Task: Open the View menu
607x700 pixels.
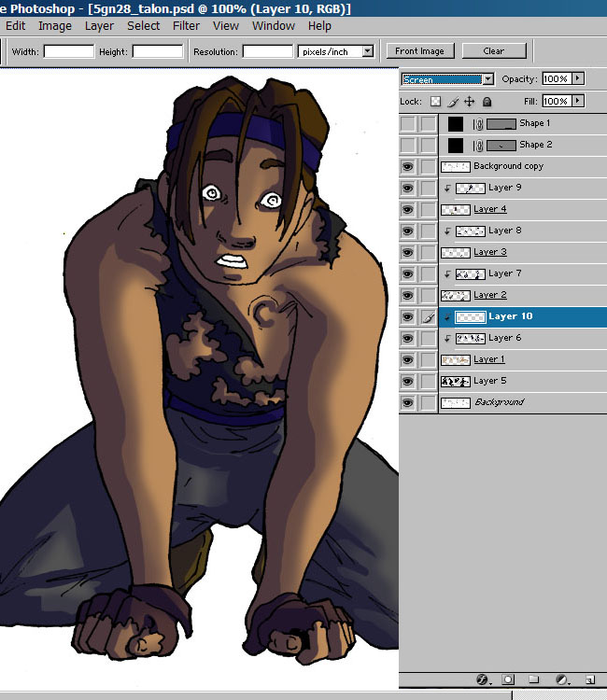Action: click(226, 26)
